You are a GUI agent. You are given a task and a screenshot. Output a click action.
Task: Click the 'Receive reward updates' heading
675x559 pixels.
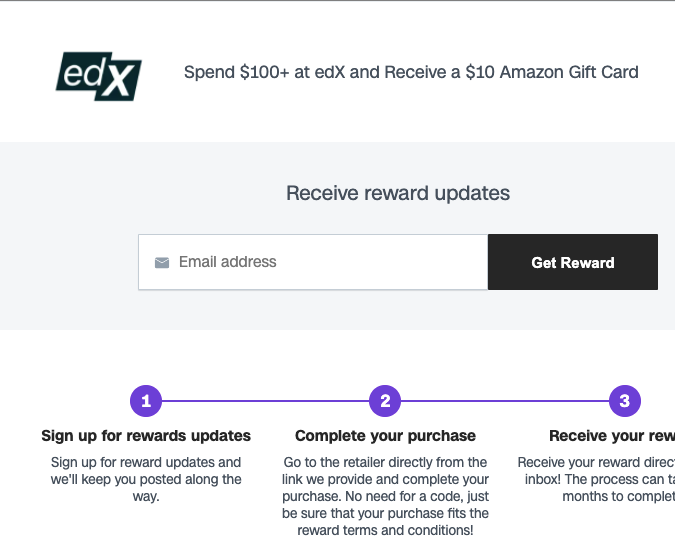pyautogui.click(x=398, y=193)
